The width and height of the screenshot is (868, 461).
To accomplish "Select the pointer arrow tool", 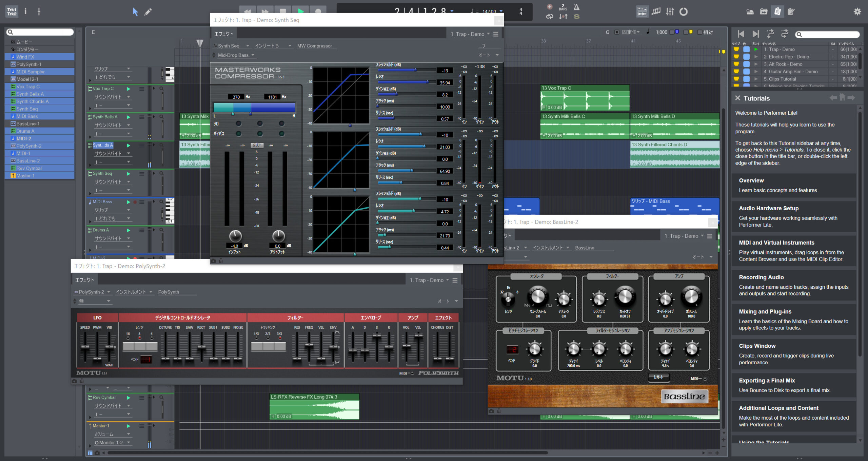I will 135,12.
